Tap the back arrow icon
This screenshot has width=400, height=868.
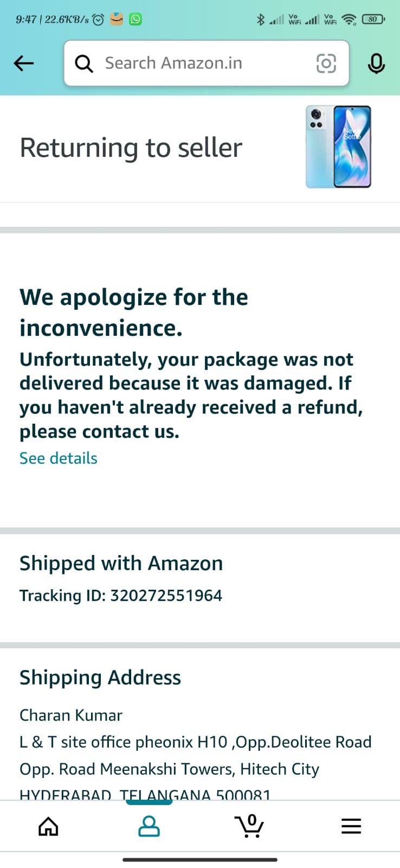tap(24, 63)
